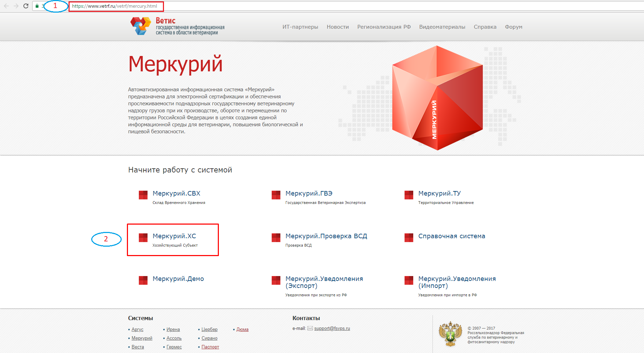The width and height of the screenshot is (644, 353).
Task: Click the Меркурий page heading
Action: pyautogui.click(x=175, y=64)
